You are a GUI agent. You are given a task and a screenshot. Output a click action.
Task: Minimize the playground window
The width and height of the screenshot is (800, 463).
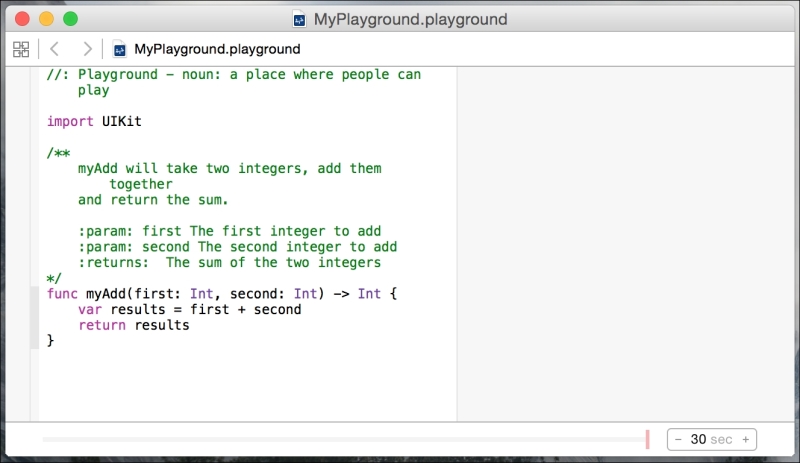[x=46, y=19]
